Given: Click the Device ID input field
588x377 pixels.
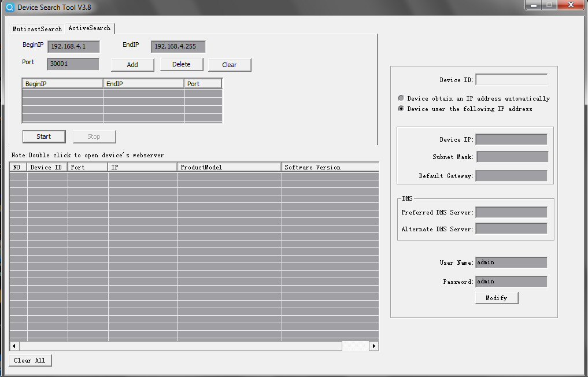Looking at the screenshot, I should point(512,80).
